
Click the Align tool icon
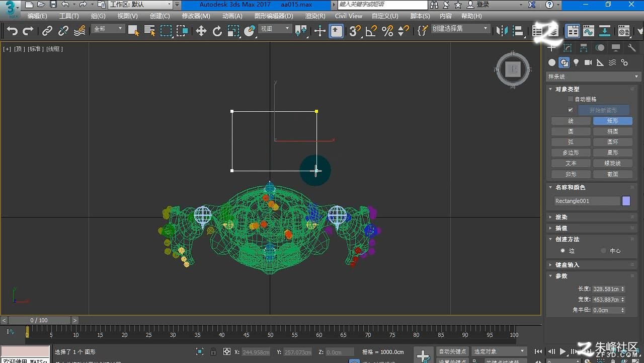[518, 31]
